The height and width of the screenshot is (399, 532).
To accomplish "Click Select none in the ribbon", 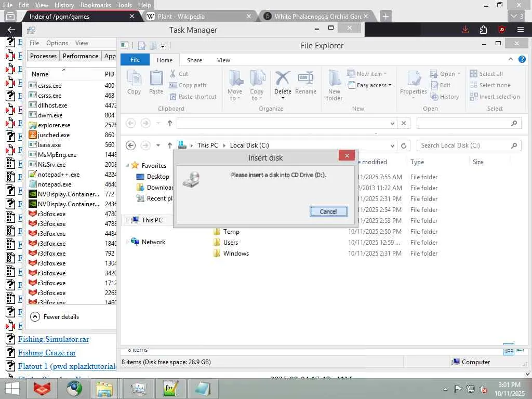I will [x=490, y=85].
